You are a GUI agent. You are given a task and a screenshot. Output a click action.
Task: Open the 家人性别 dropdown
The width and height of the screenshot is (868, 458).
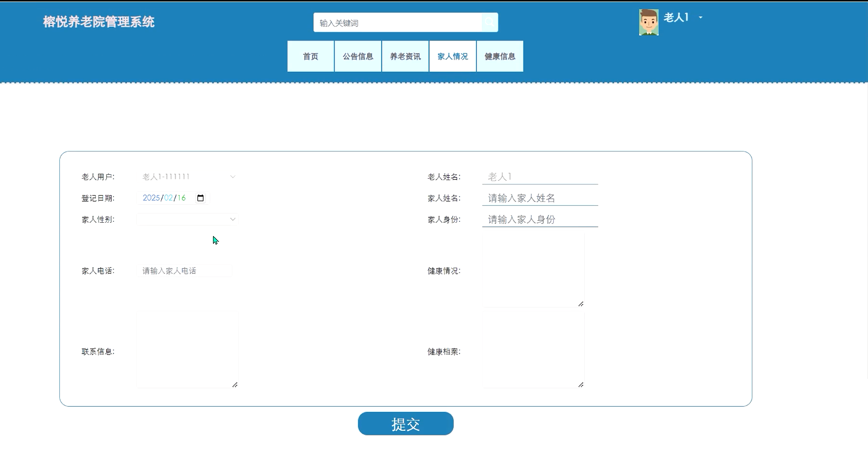187,219
